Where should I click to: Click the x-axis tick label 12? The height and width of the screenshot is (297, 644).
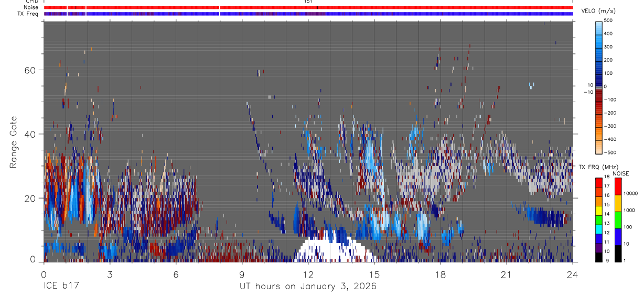[308, 274]
